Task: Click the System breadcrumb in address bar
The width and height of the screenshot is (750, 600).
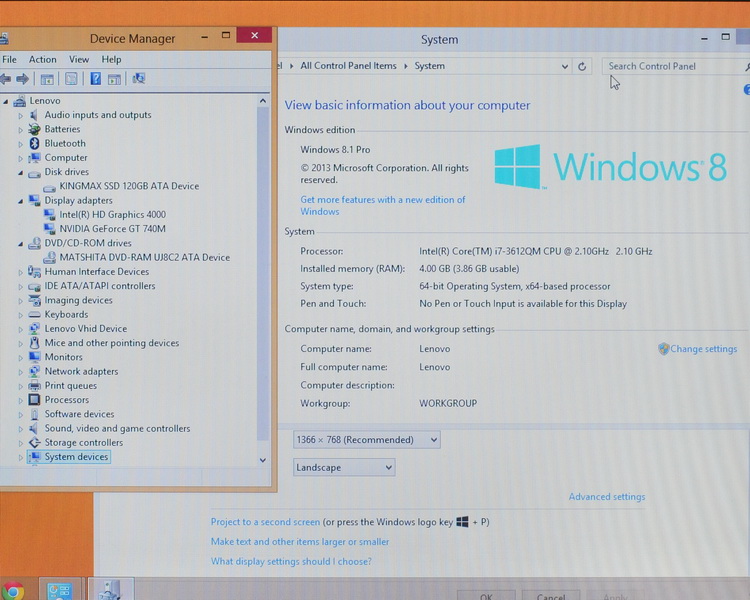Action: point(430,66)
